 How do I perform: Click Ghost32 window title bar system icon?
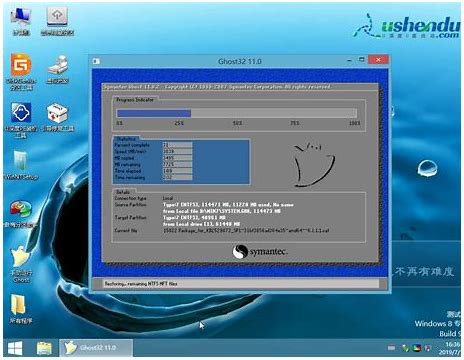tap(96, 61)
